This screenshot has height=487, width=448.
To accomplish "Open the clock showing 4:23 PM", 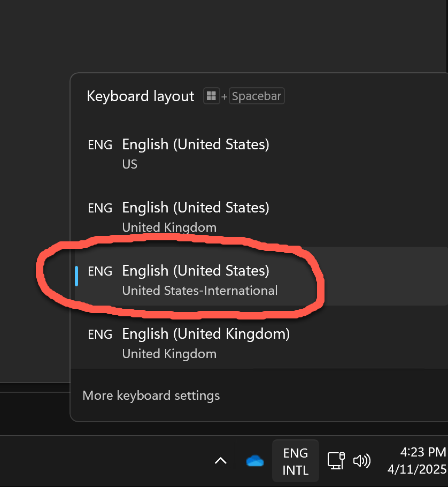I will click(422, 453).
